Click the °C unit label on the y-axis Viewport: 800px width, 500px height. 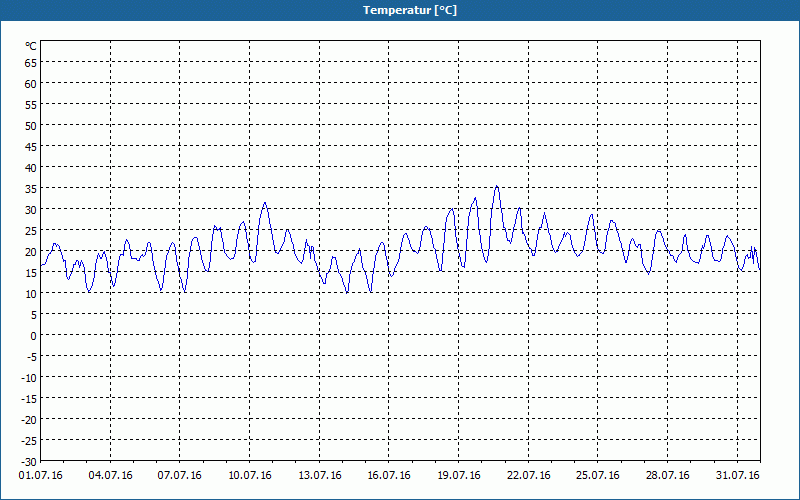tap(30, 46)
